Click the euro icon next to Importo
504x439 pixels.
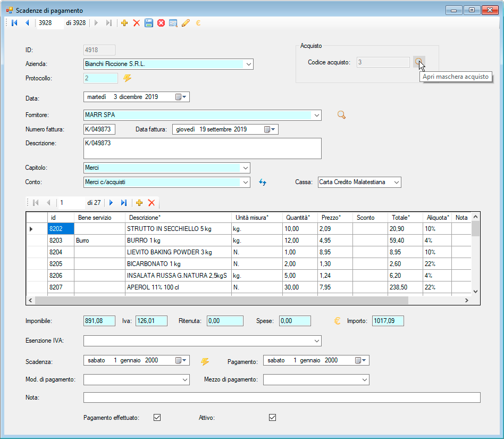coord(337,321)
